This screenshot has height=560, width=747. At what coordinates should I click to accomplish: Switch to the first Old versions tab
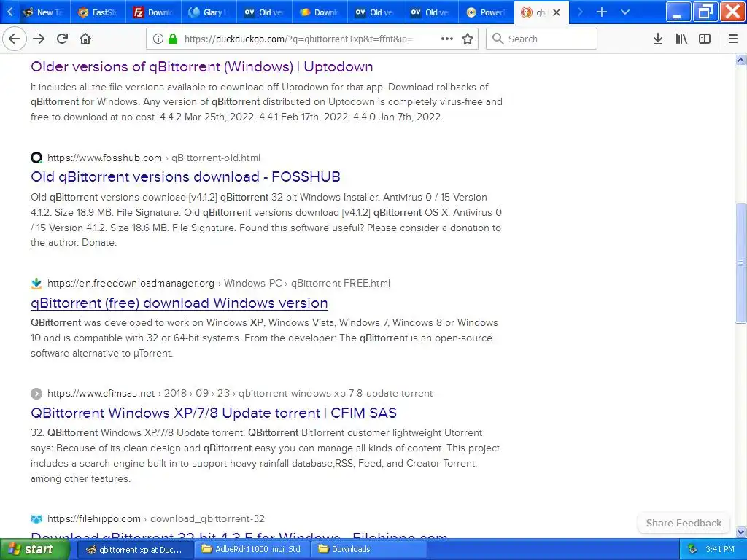coord(264,12)
